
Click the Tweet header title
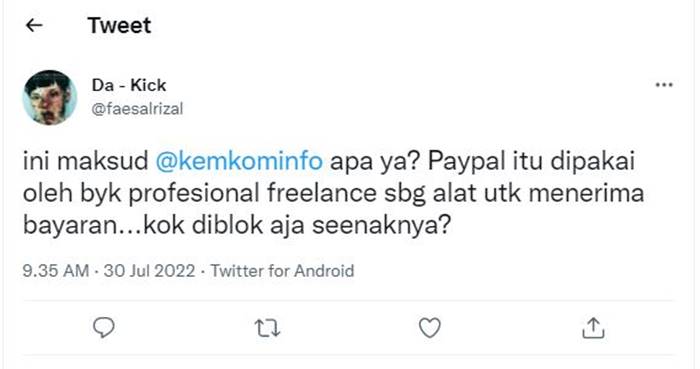tap(120, 25)
